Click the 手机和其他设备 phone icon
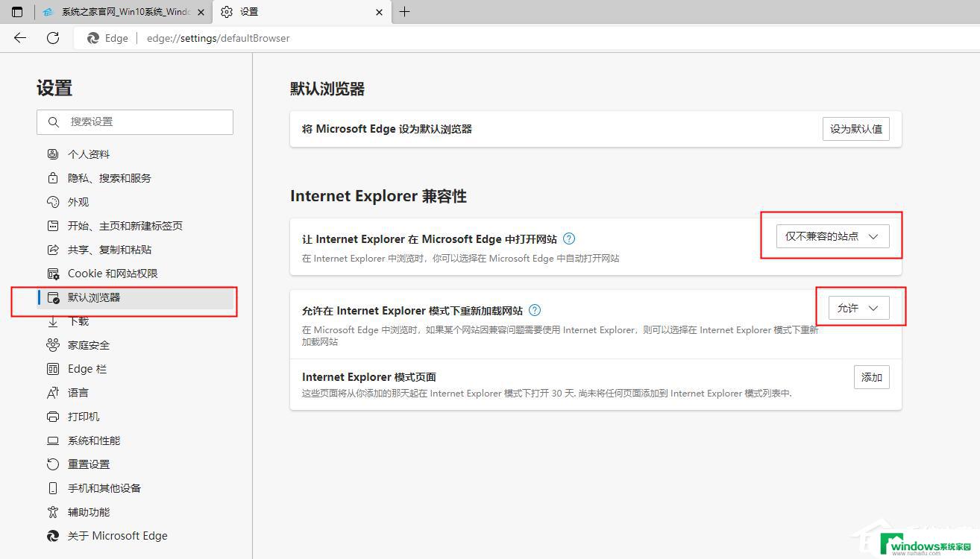This screenshot has width=980, height=559. [53, 488]
